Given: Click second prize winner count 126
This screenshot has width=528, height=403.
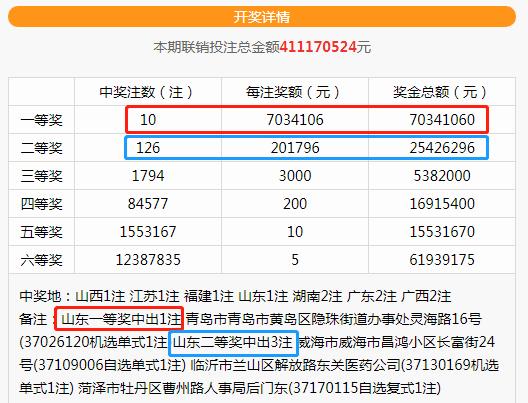Looking at the screenshot, I should tap(148, 148).
